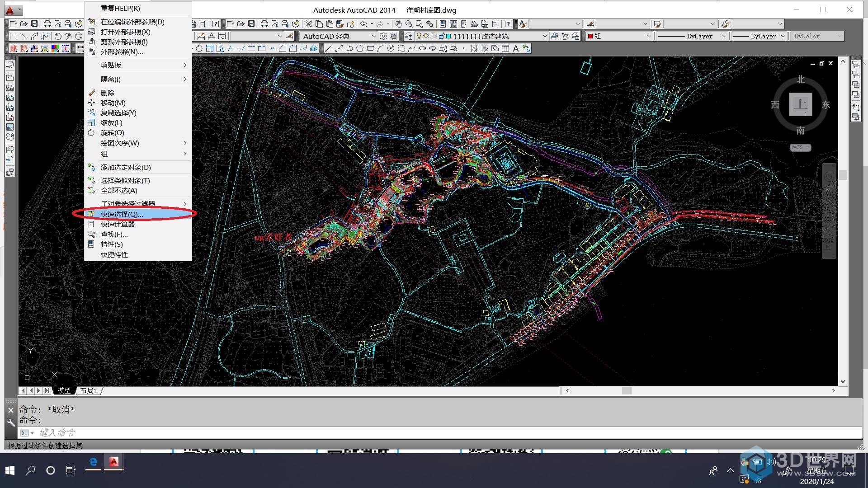The image size is (868, 488).
Task: Click the Radius Dimension tool
Action: click(x=57, y=36)
